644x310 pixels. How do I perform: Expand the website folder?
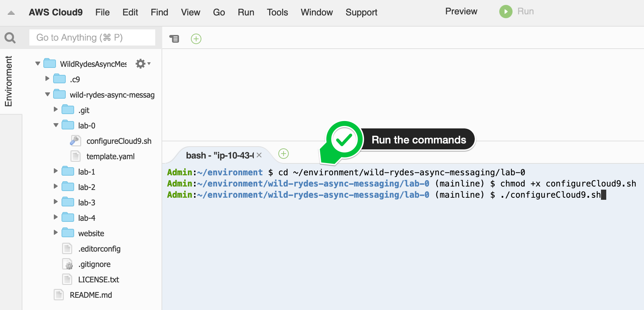pyautogui.click(x=56, y=233)
